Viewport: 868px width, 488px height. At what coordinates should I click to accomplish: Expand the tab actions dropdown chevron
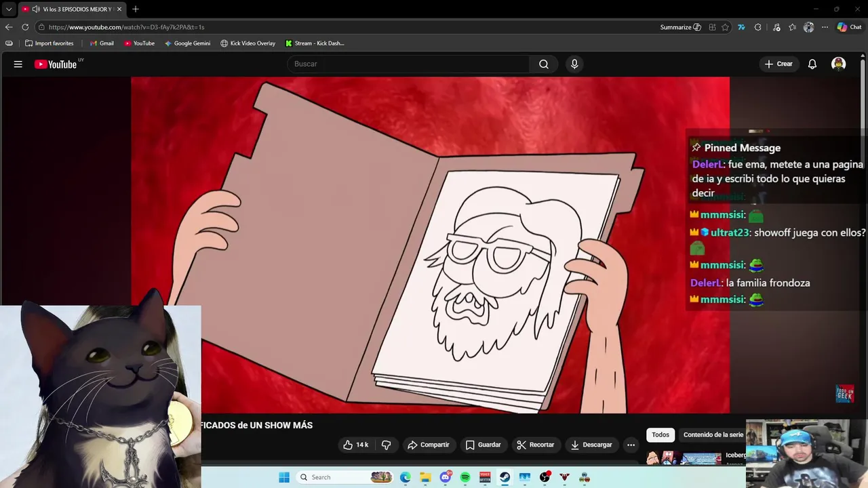(9, 9)
